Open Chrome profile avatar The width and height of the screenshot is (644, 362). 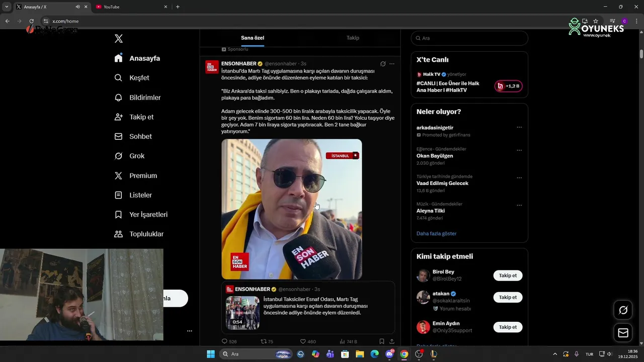(624, 21)
